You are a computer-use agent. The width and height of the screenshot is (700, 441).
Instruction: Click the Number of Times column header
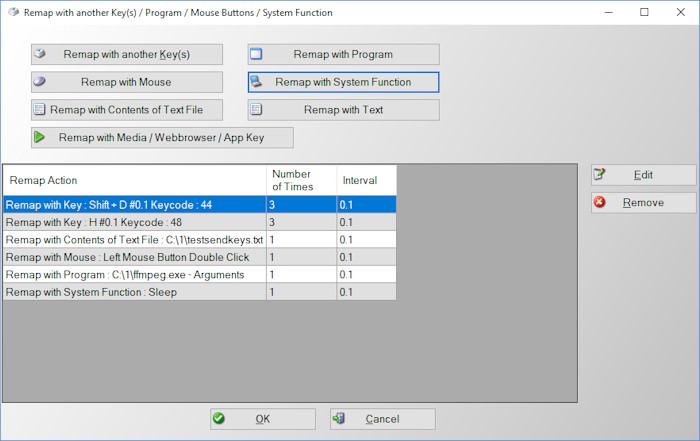301,180
